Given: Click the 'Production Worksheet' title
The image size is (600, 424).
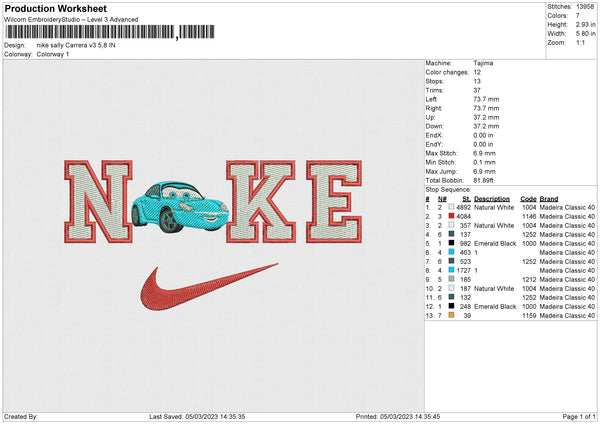Looking at the screenshot, I should click(56, 8).
